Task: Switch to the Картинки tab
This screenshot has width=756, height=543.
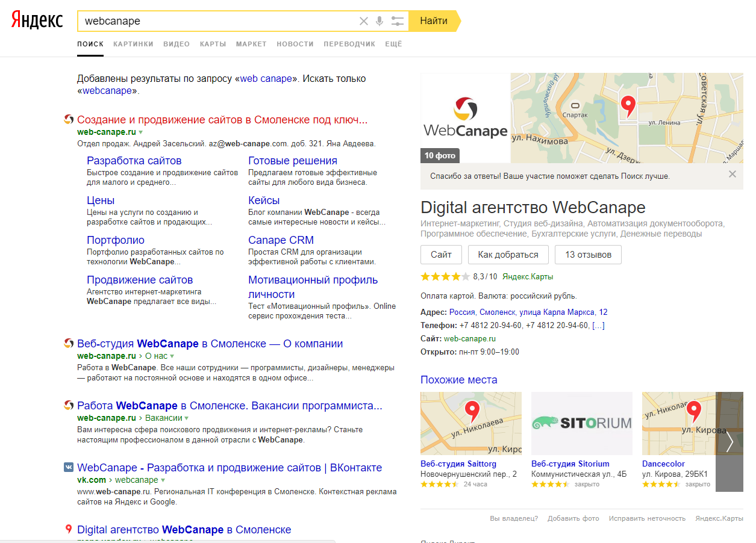Action: 133,44
